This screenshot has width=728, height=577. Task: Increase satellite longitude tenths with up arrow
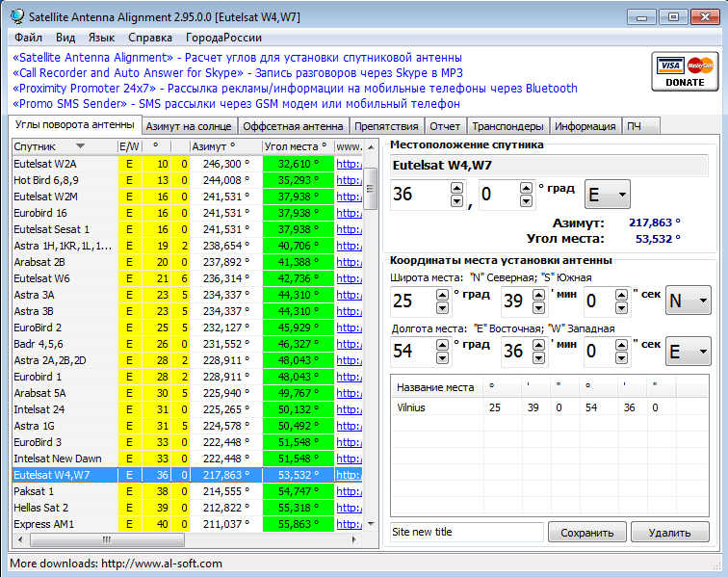coord(526,188)
